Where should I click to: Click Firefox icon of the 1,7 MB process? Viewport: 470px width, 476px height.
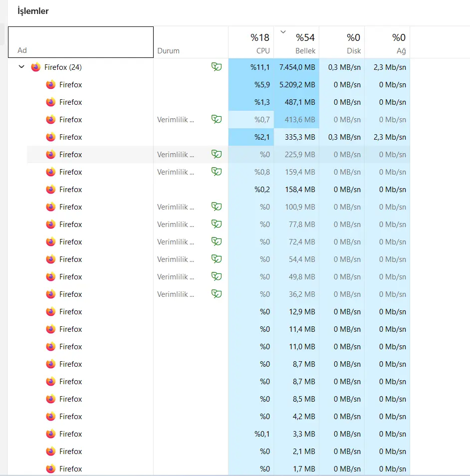click(51, 469)
